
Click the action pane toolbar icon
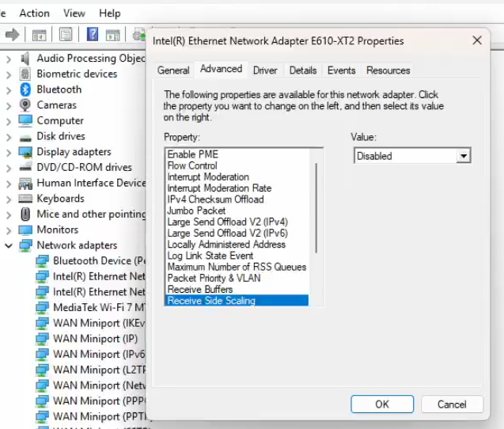pyautogui.click(x=113, y=35)
